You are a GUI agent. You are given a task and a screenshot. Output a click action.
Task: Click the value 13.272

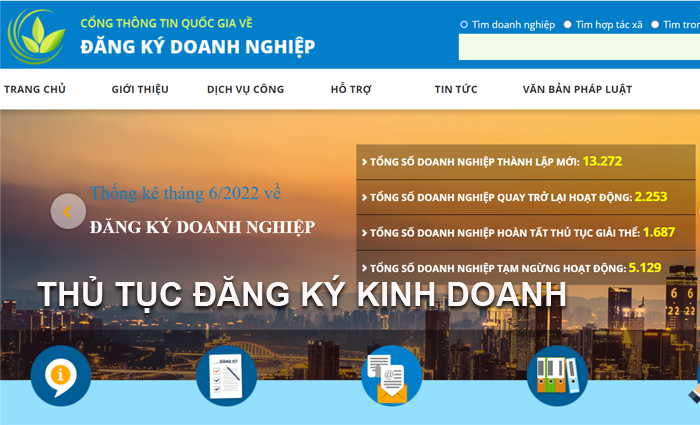pos(602,161)
